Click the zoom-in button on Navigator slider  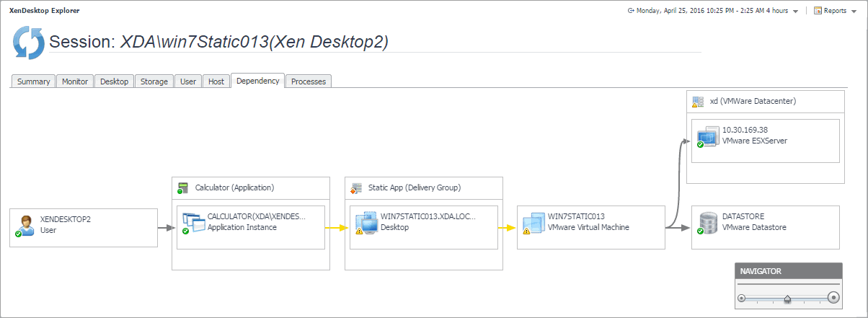[x=833, y=297]
